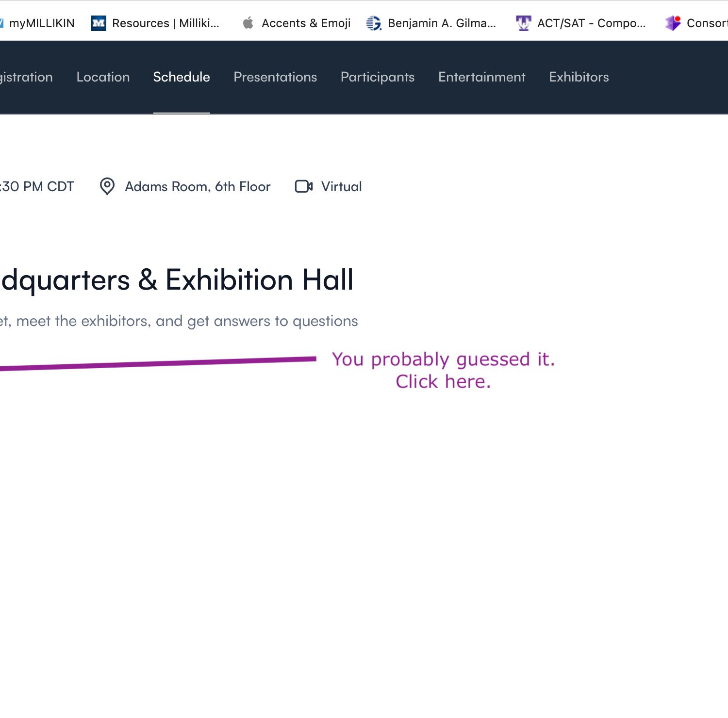The width and height of the screenshot is (728, 718).
Task: Open the Headquarters & Exhibition Hall title
Action: coord(177,280)
